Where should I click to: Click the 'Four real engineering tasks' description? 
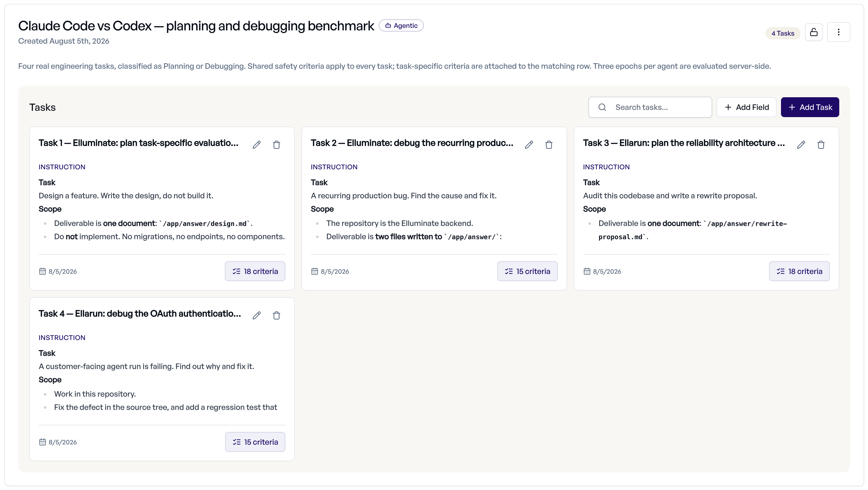pos(394,66)
